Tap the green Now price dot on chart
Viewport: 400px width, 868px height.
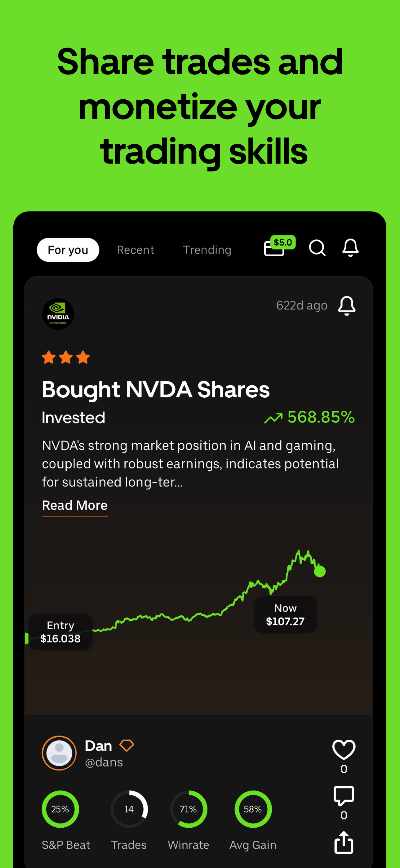(319, 571)
